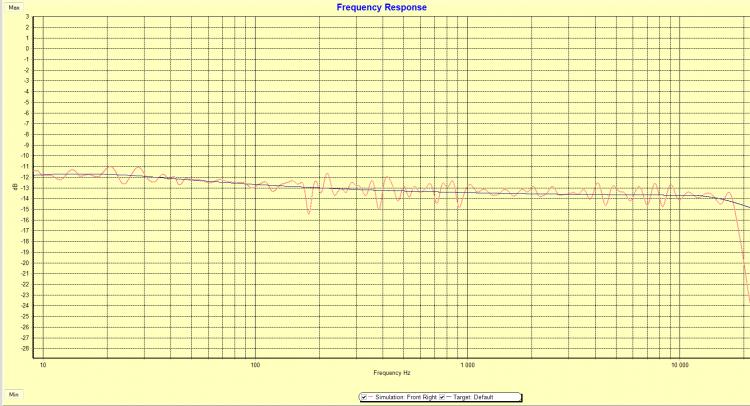This screenshot has width=750, height=406.
Task: Click the '100' frequency axis tick label
Action: 255,365
